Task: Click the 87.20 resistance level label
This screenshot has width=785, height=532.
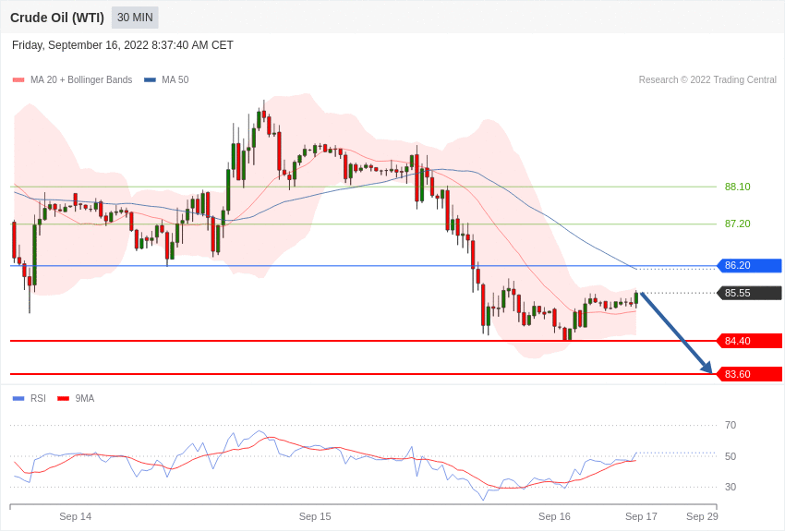Action: 738,224
